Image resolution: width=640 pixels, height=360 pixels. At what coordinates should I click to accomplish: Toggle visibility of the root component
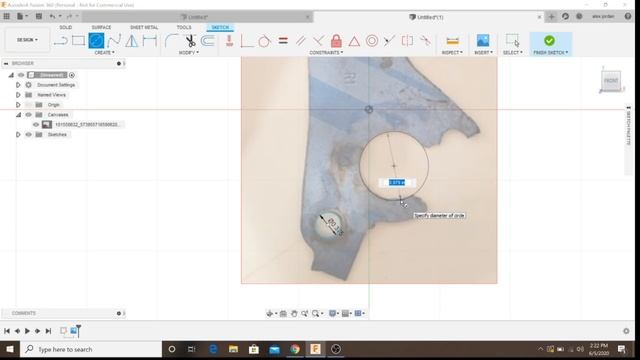[x=21, y=75]
